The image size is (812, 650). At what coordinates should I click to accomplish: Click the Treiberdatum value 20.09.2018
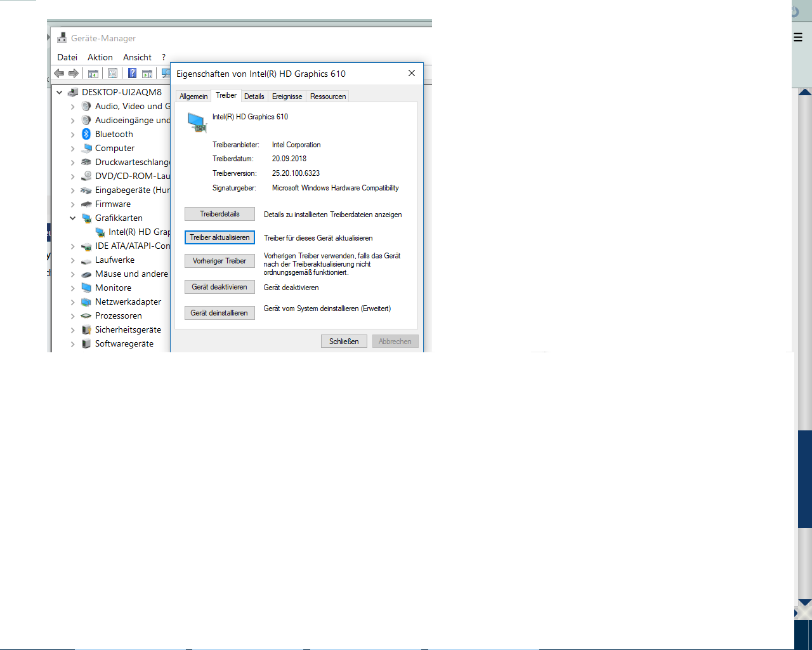(289, 159)
